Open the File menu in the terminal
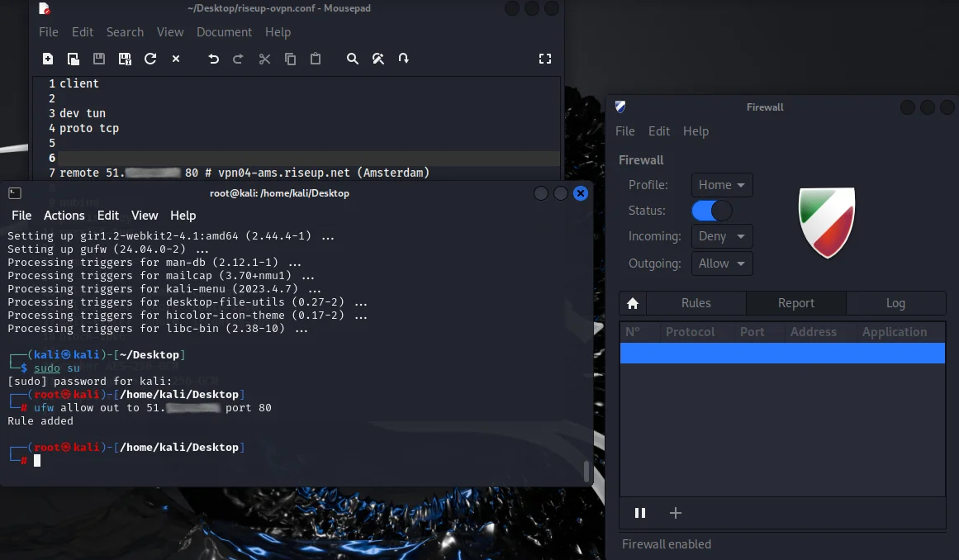959x560 pixels. pyautogui.click(x=21, y=216)
